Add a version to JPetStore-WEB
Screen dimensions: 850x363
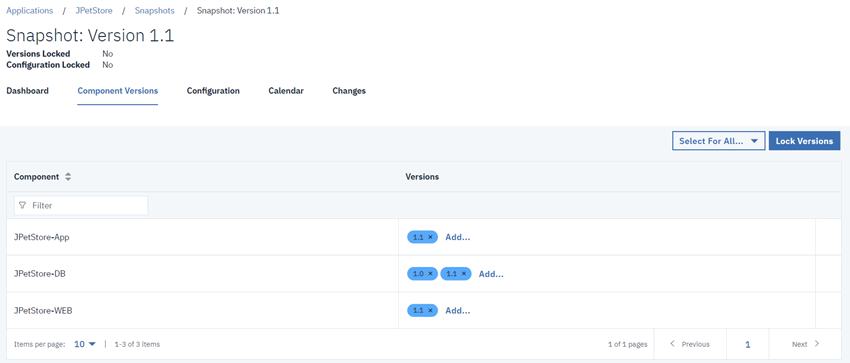[x=458, y=310]
